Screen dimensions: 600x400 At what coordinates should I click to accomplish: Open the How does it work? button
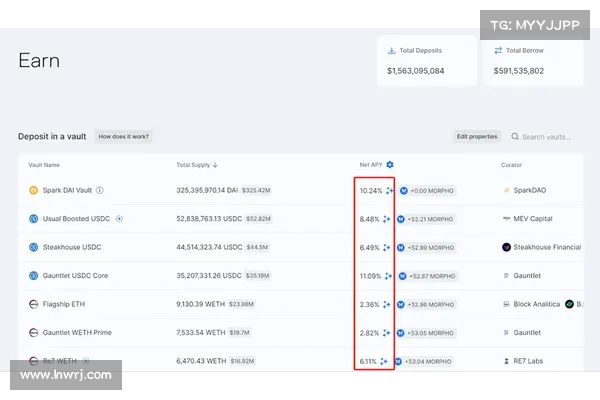click(x=123, y=137)
